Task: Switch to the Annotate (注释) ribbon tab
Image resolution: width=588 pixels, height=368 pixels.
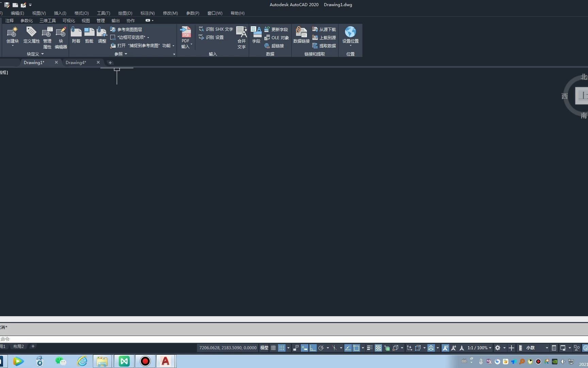Action: point(10,20)
